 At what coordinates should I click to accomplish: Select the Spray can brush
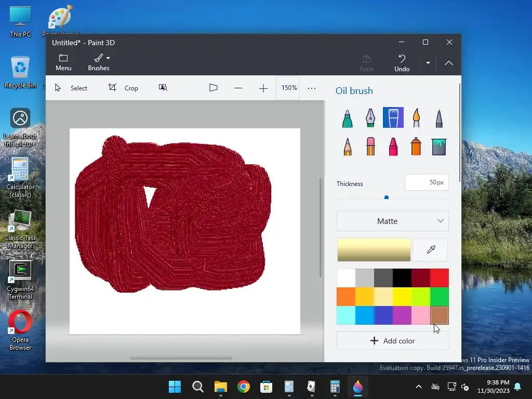click(416, 147)
